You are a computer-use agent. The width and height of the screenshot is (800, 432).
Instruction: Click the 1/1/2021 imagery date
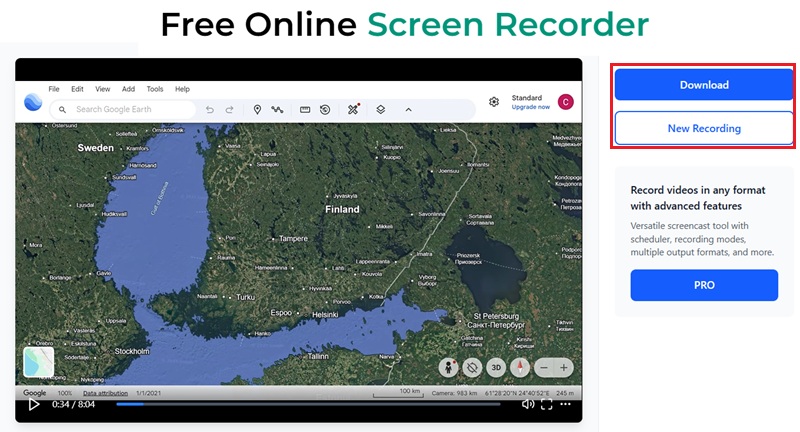coord(148,393)
